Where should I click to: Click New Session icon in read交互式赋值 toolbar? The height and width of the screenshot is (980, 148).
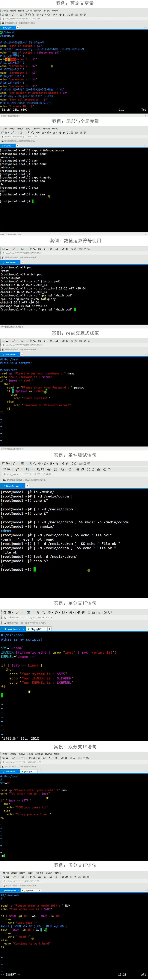[3, 341]
